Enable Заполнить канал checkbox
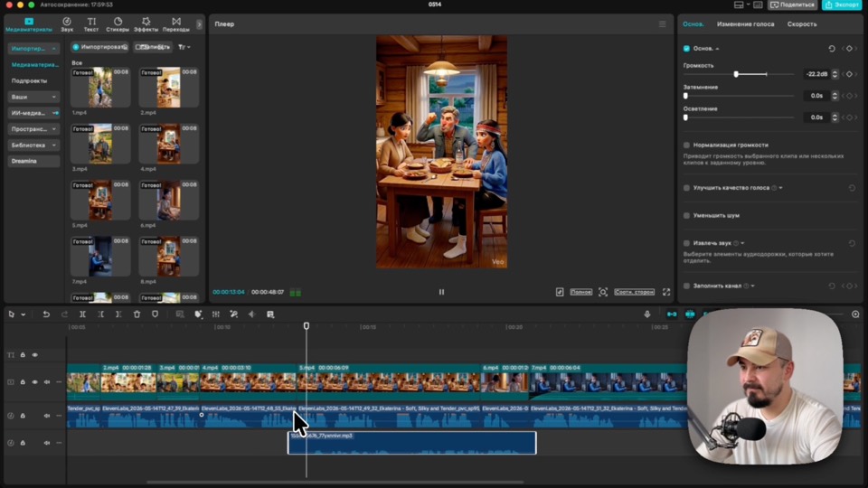Viewport: 868px width, 488px height. pyautogui.click(x=686, y=286)
